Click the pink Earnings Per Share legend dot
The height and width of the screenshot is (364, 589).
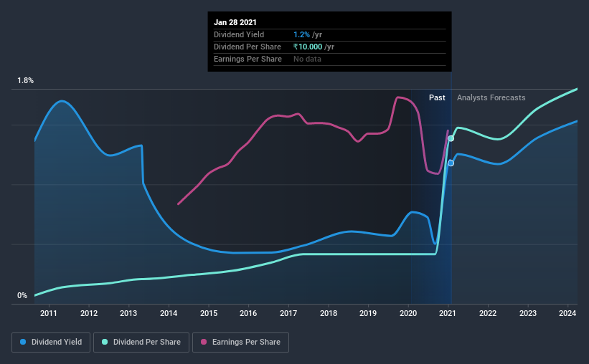coord(204,342)
